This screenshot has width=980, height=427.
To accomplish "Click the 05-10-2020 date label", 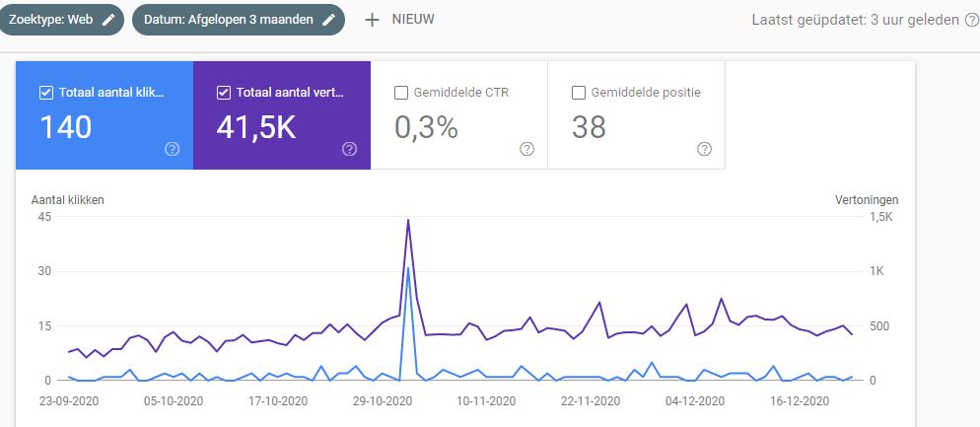I will pos(174,400).
